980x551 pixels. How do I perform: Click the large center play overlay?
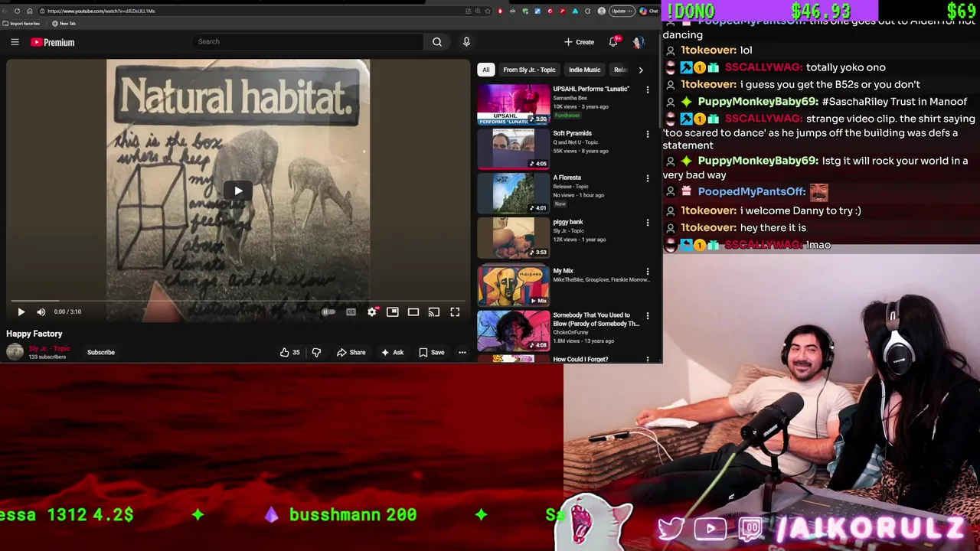238,191
